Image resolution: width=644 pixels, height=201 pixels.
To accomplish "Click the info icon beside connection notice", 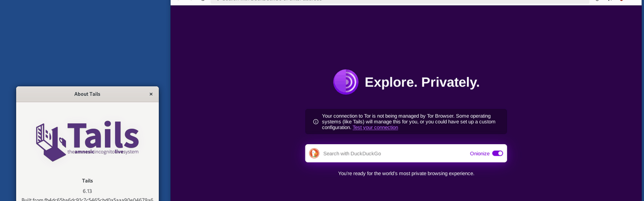I will [x=315, y=122].
